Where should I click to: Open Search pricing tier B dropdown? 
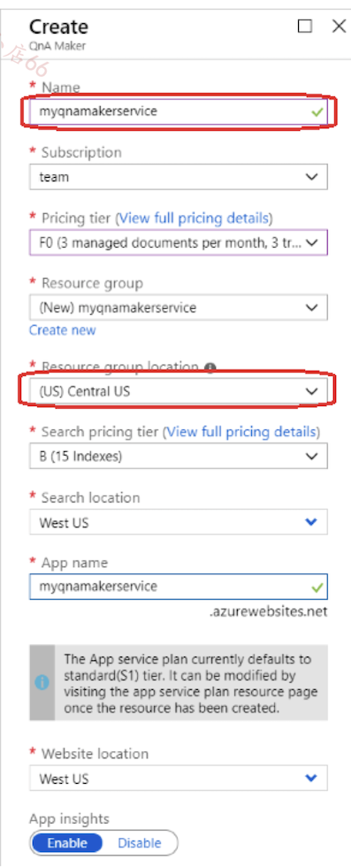pyautogui.click(x=178, y=457)
